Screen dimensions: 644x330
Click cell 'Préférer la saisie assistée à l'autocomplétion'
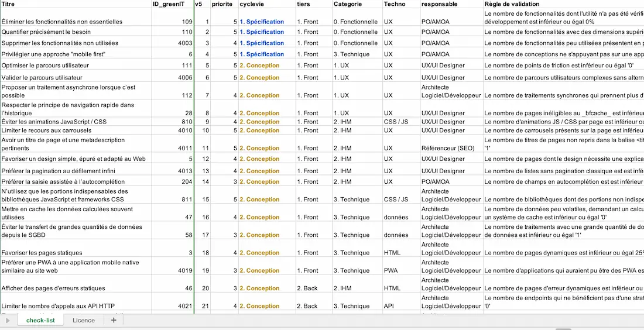click(76, 181)
